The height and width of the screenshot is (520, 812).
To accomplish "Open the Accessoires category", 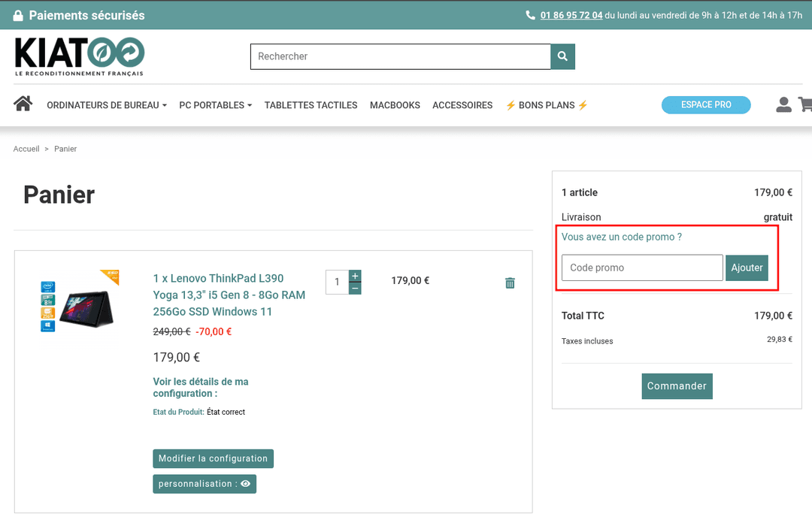I will (x=462, y=105).
